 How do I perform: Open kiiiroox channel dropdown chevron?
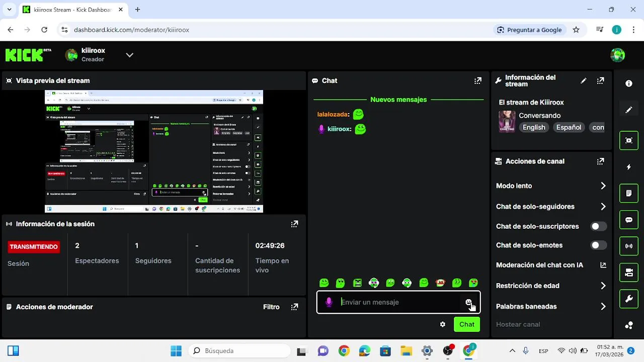pos(129,55)
